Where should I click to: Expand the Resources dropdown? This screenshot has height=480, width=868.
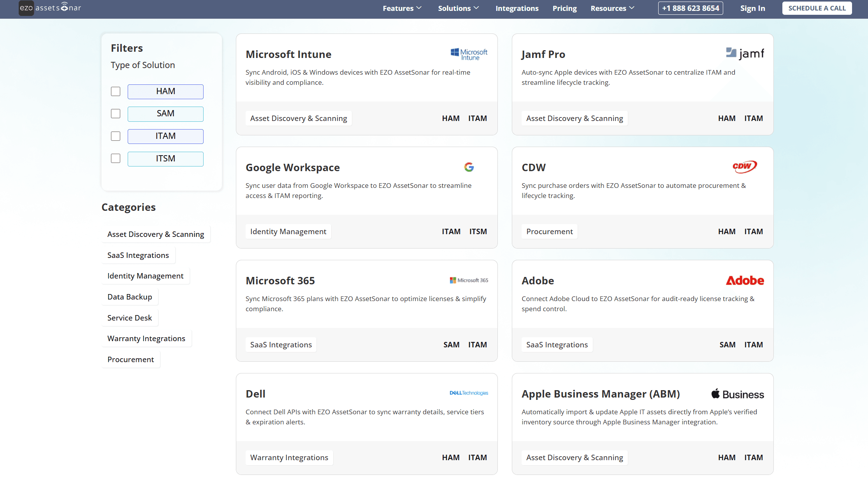[612, 8]
